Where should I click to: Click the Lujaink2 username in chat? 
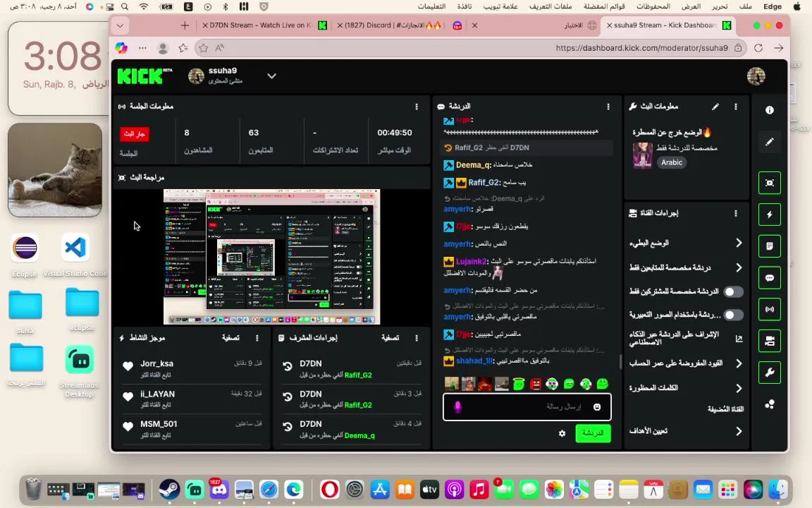point(472,261)
